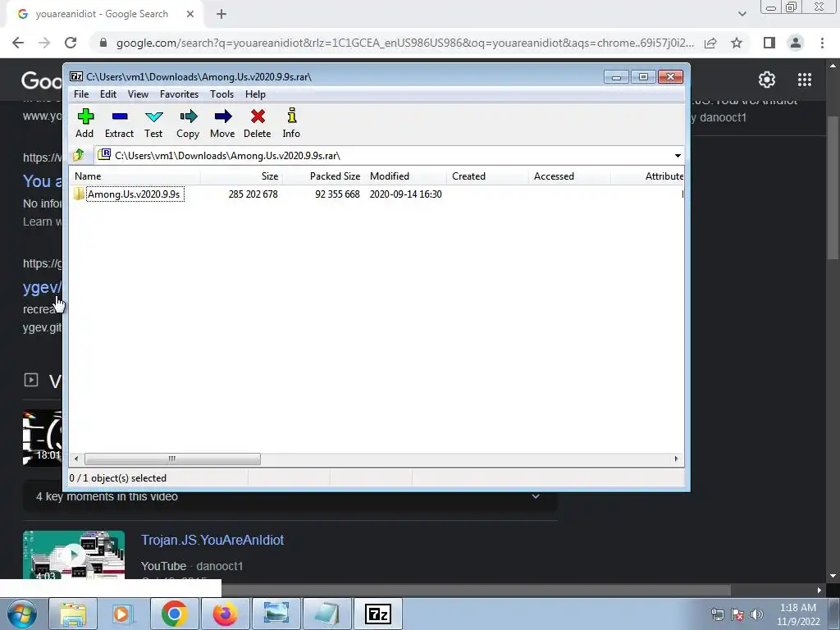Click the 7-Zip path input field
The height and width of the screenshot is (630, 840).
click(x=383, y=155)
